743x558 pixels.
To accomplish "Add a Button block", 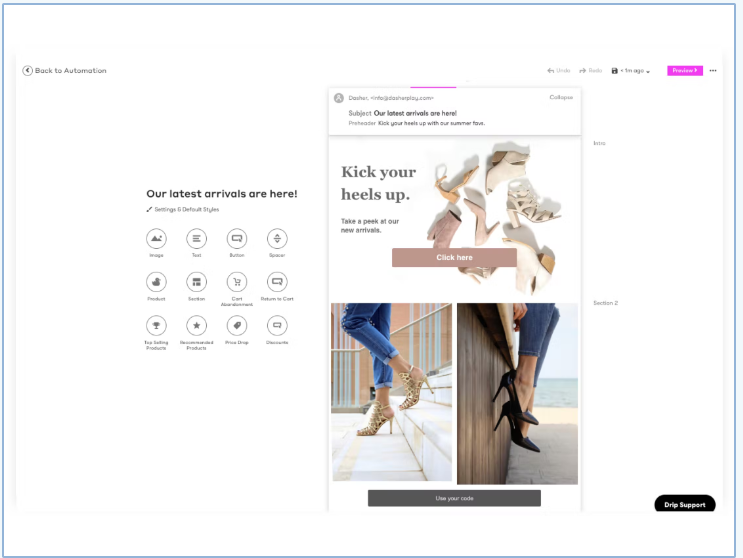I will tap(236, 238).
